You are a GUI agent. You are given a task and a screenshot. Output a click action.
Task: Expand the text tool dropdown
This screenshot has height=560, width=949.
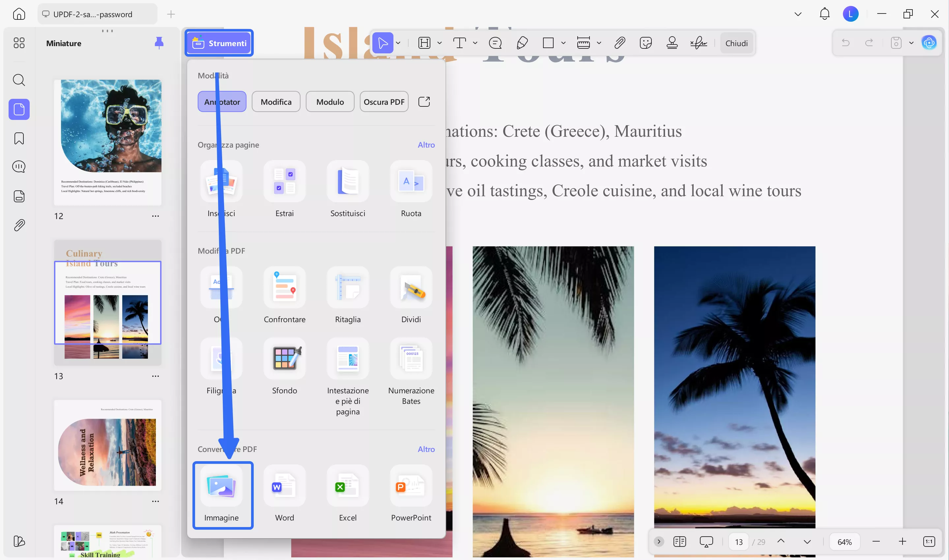point(474,42)
